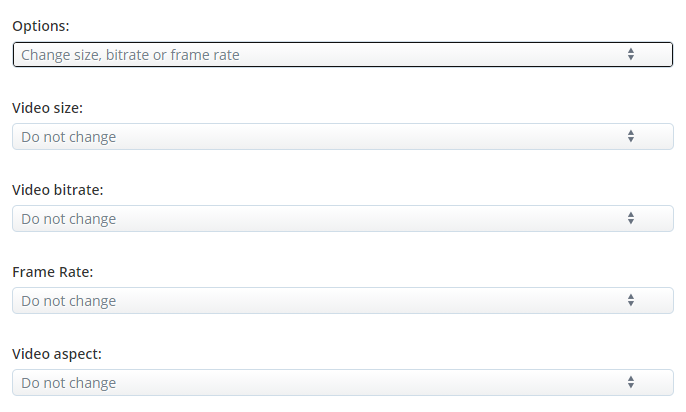
Task: Open the Video size dropdown
Action: [343, 136]
